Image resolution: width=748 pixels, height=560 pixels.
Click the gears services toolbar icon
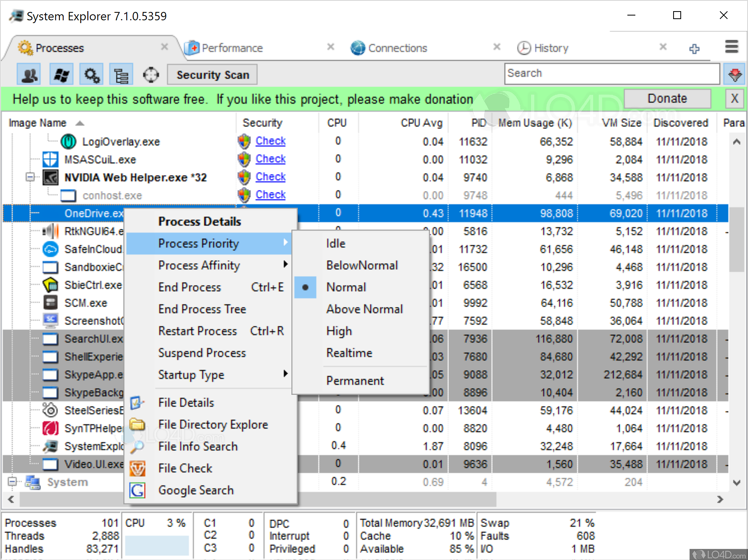pos(92,74)
